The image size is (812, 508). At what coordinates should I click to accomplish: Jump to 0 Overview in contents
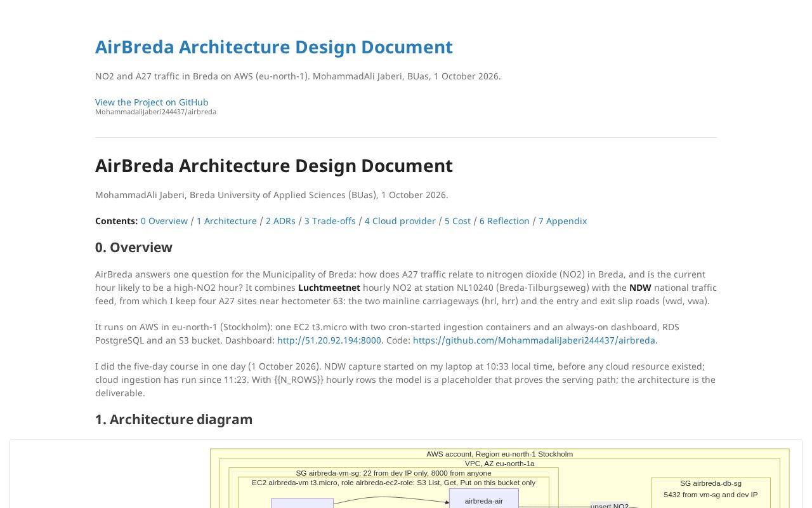[164, 221]
